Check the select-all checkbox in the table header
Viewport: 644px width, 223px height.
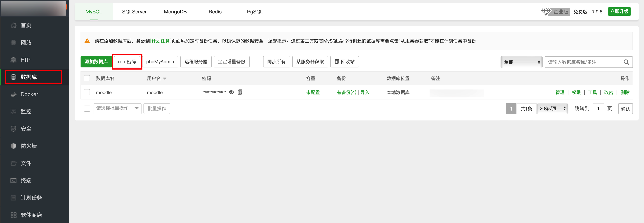pos(87,78)
